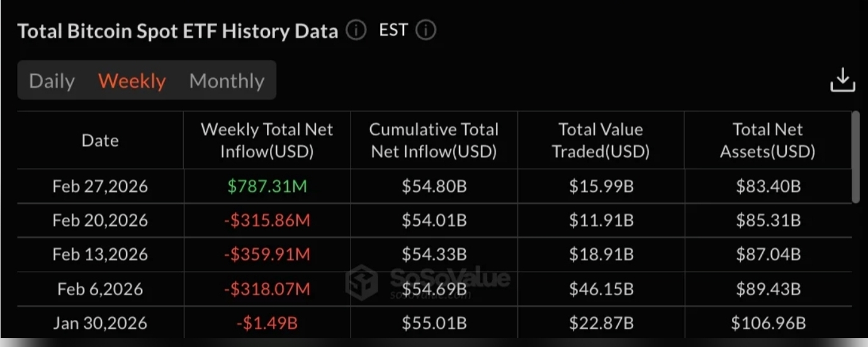Screen dimensions: 868x347
Task: Click the download data icon
Action: tap(843, 80)
